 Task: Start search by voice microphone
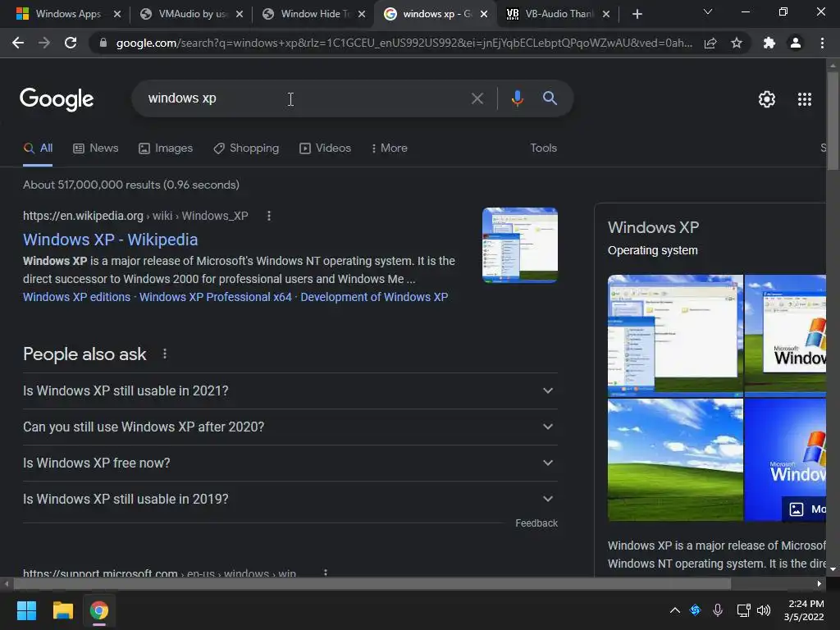pos(517,98)
